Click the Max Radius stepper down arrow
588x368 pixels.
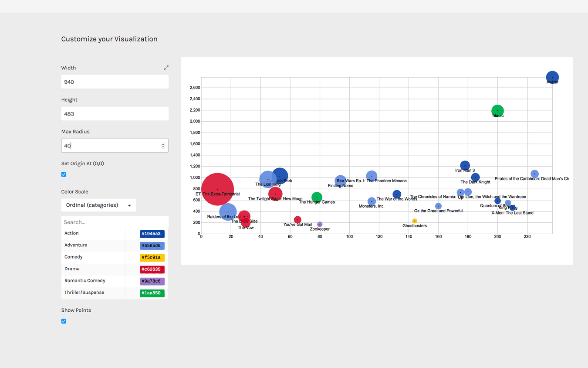coord(163,147)
